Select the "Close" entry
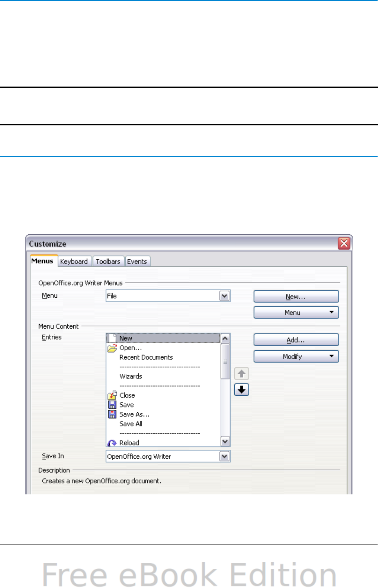This screenshot has width=378, height=588. pyautogui.click(x=163, y=395)
